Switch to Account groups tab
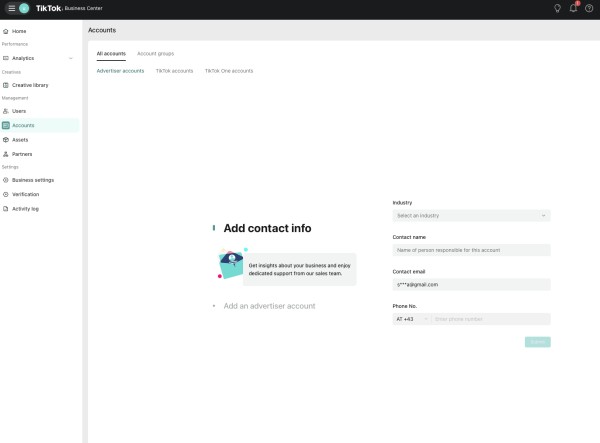 pyautogui.click(x=154, y=51)
